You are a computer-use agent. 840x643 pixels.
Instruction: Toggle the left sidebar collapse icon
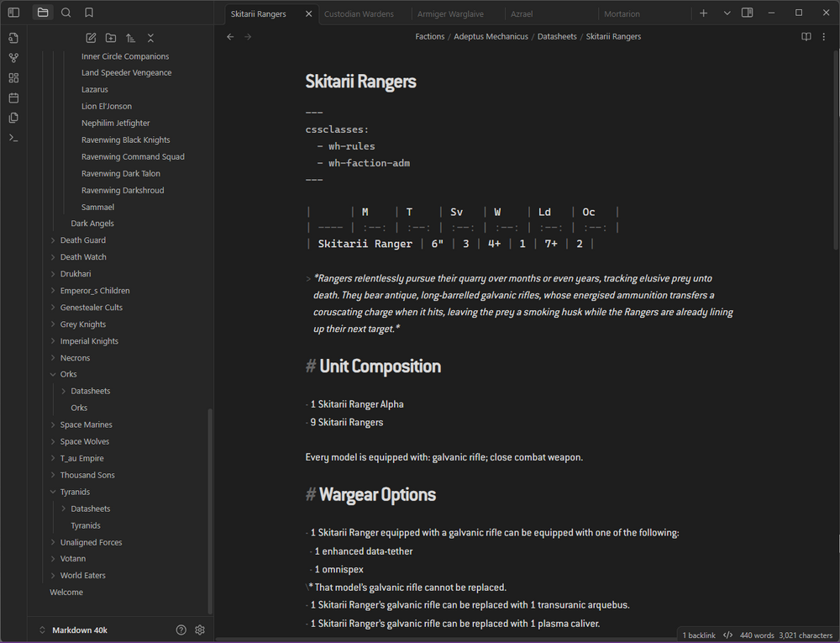(x=14, y=13)
